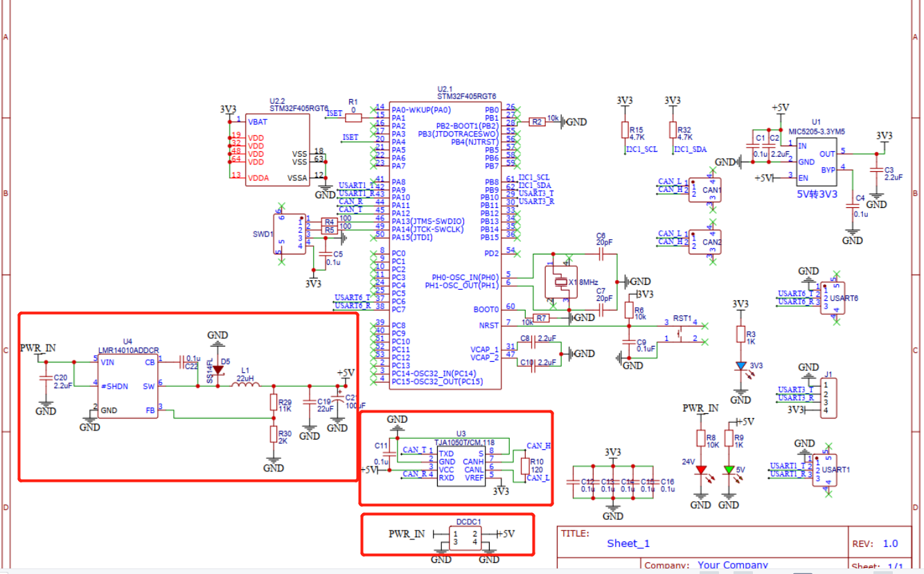This screenshot has height=574, width=924.
Task: Select capacitor C3 2.2uF symbol
Action: click(876, 169)
